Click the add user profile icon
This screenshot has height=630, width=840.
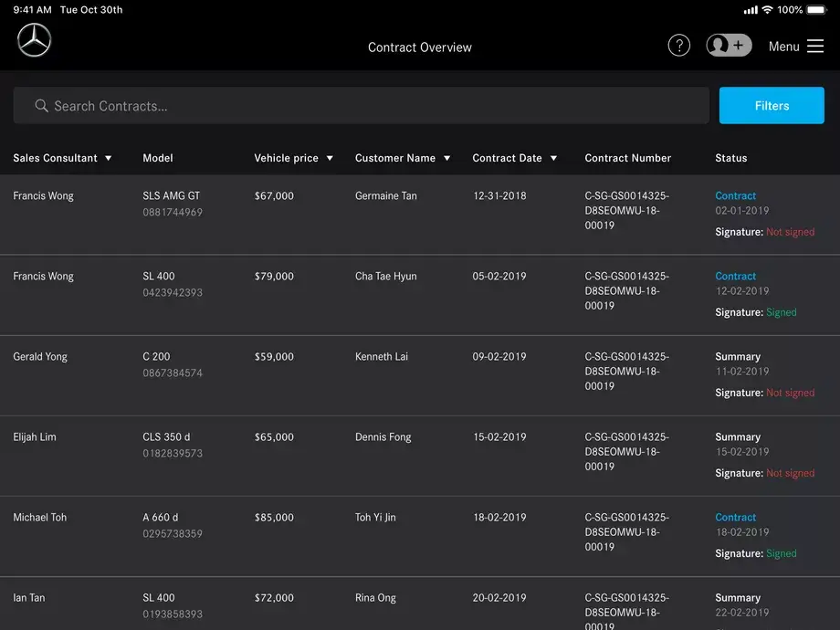click(730, 46)
